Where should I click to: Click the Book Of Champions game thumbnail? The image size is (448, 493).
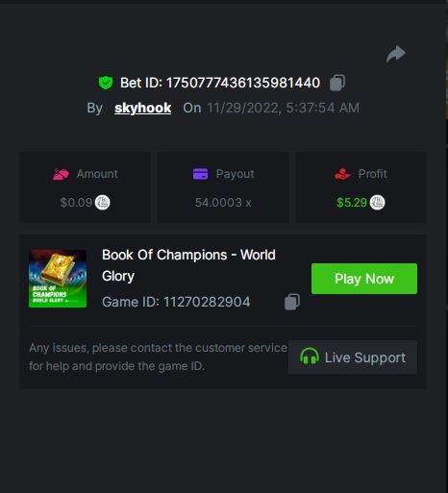58,279
